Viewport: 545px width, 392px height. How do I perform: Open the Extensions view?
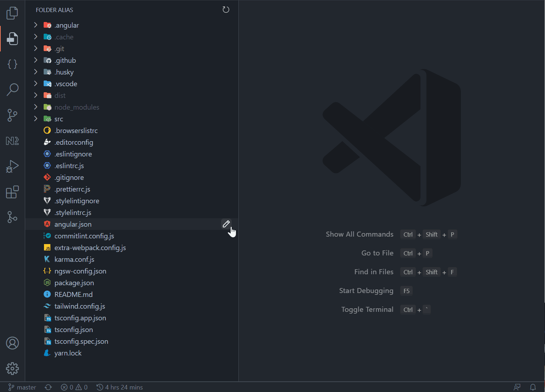coord(12,192)
